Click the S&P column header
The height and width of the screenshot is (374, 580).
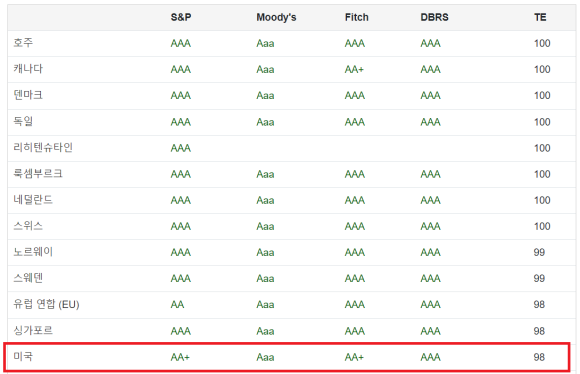[181, 17]
